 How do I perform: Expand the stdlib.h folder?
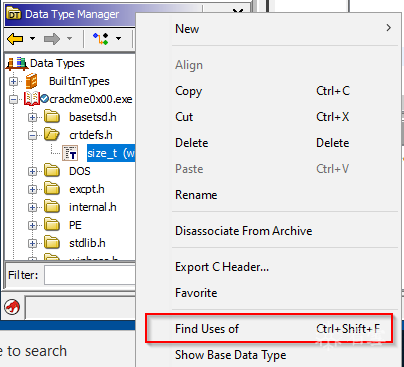tap(32, 243)
